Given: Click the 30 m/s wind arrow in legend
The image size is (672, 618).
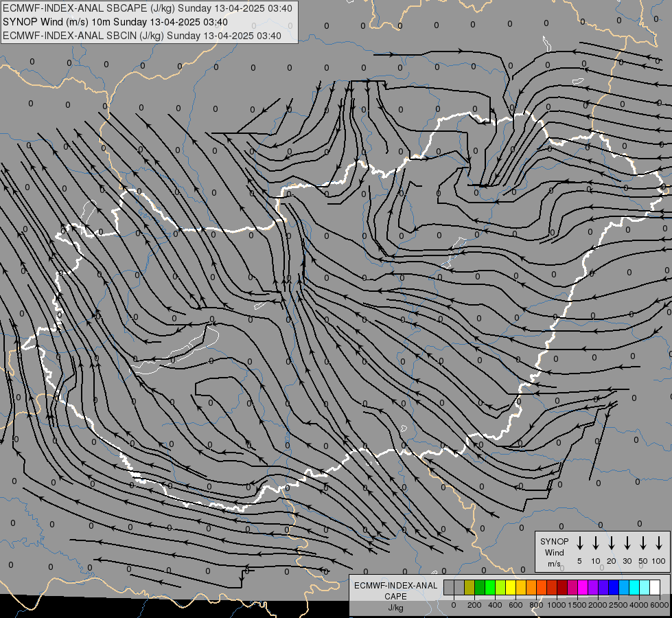Looking at the screenshot, I should [627, 542].
